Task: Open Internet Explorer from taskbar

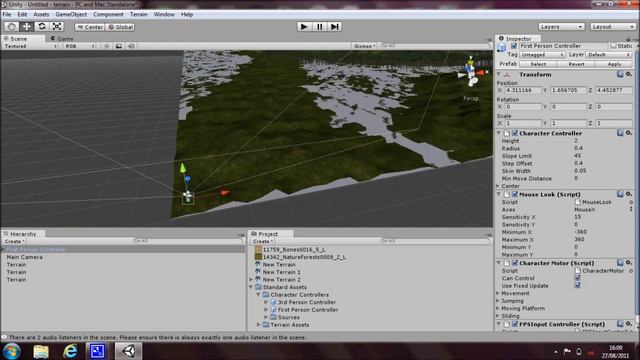Action: [x=70, y=351]
